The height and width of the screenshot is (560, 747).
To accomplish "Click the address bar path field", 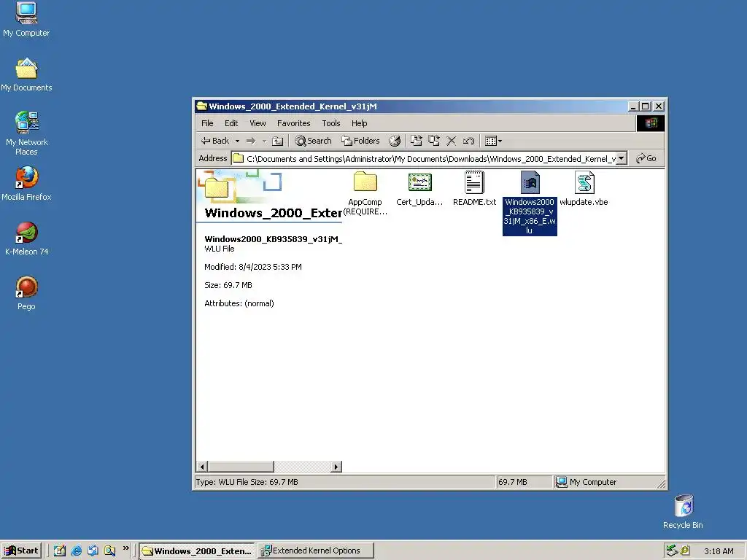I will tap(424, 158).
